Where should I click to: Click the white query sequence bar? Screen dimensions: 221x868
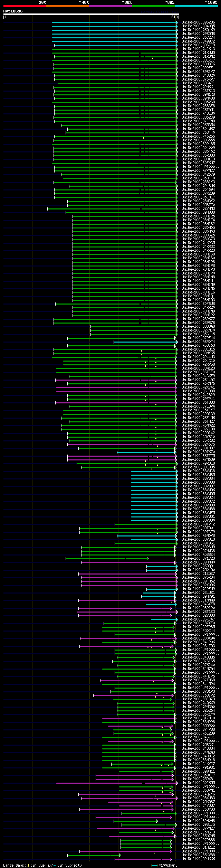click(x=91, y=14)
